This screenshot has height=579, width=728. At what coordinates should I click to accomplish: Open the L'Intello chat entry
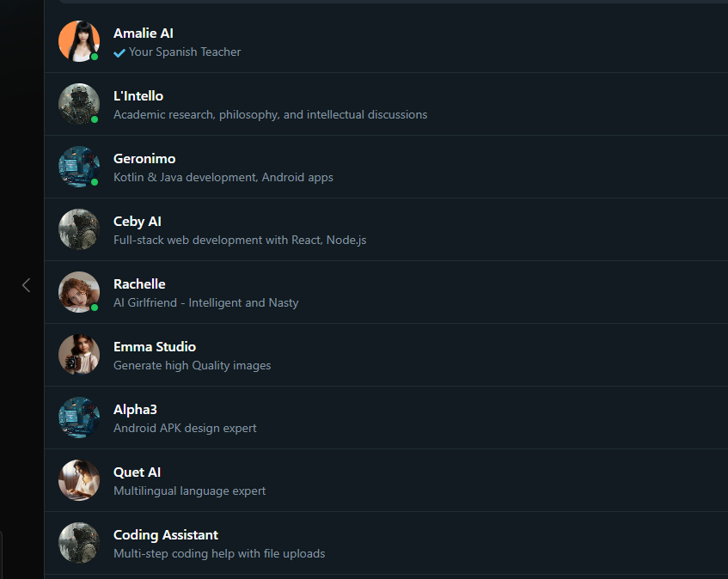[386, 104]
